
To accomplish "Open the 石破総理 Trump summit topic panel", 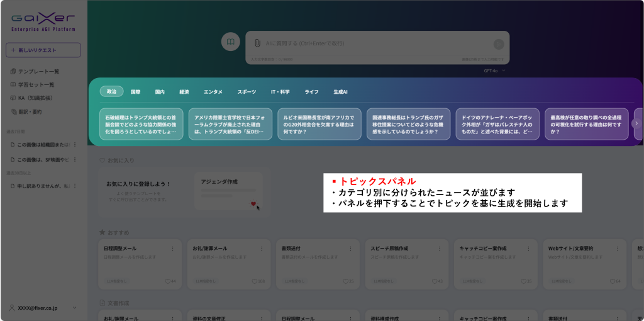I will pos(141,124).
